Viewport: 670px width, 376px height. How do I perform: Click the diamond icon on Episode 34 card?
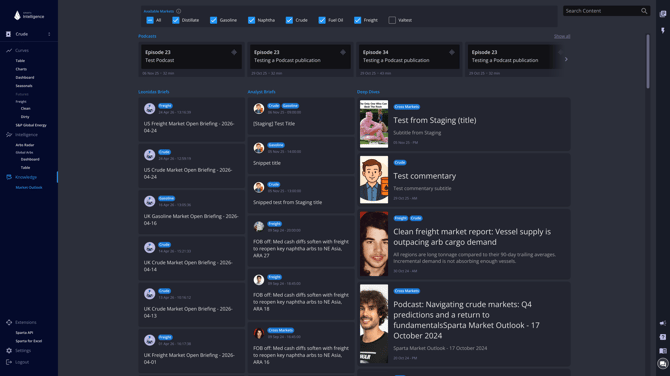point(452,52)
